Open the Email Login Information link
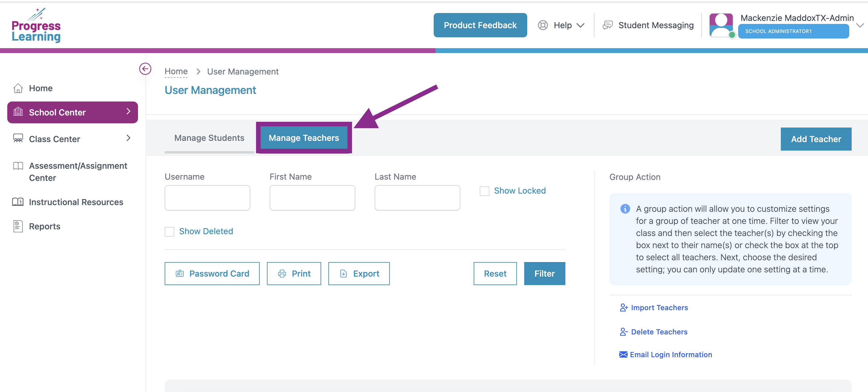The height and width of the screenshot is (392, 868). point(671,354)
